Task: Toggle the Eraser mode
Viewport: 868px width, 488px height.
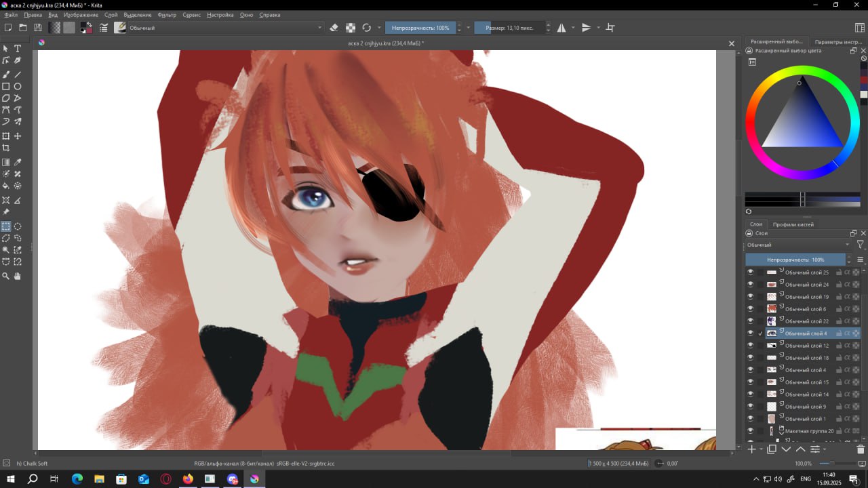Action: 334,28
